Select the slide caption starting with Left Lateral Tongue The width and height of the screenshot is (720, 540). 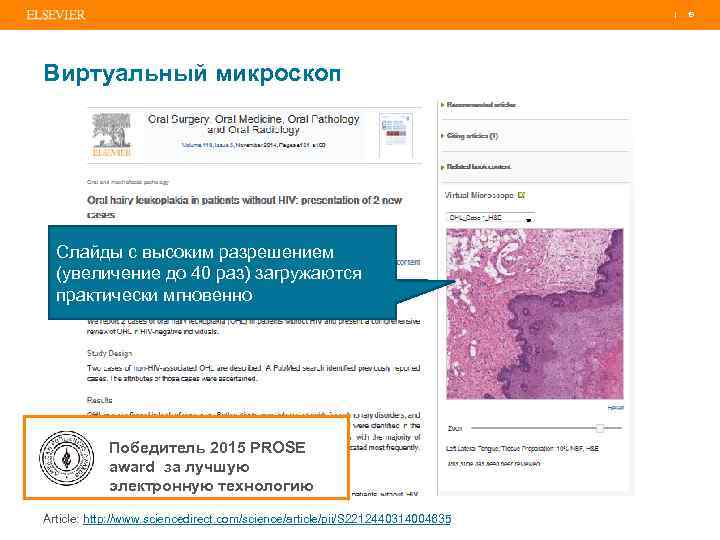pos(523,449)
